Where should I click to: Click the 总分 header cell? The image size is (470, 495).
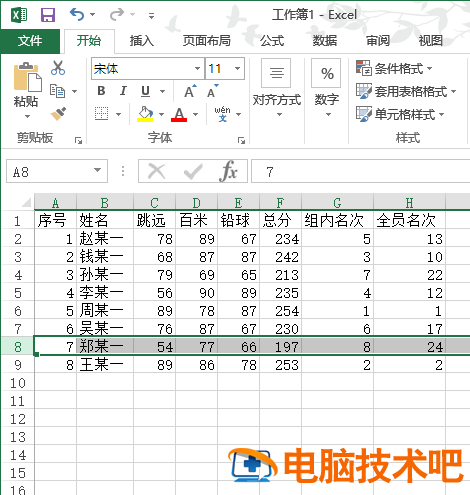(280, 220)
